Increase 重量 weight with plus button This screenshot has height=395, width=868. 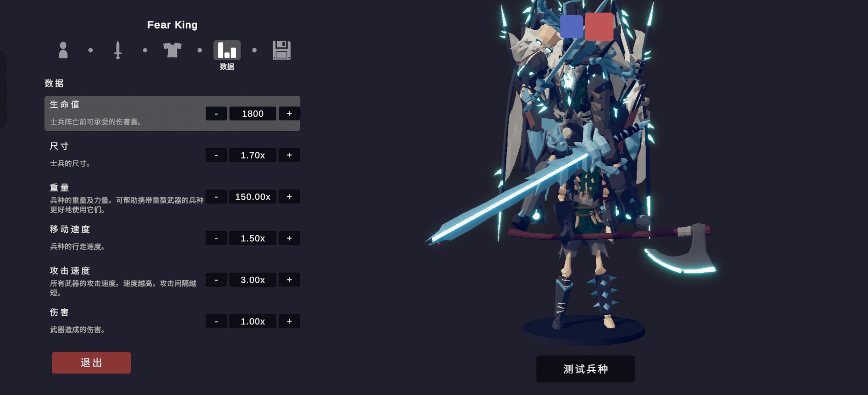[x=289, y=197]
